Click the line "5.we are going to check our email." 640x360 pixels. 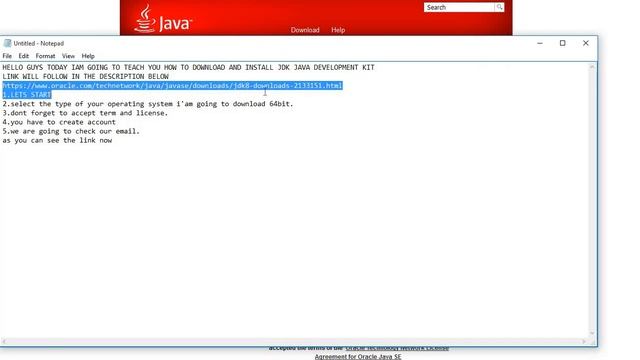[71, 131]
